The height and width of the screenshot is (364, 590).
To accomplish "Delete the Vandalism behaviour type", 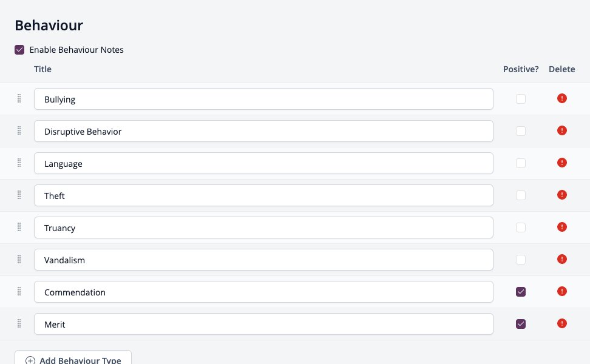I will 562,260.
